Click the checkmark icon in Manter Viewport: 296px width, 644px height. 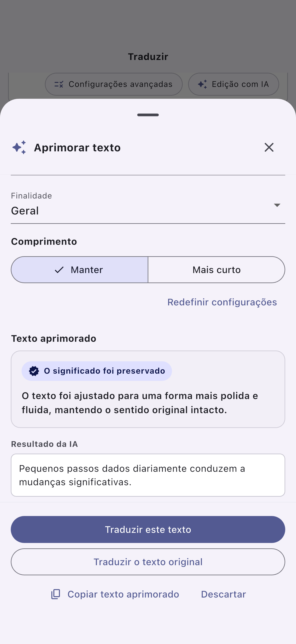click(59, 270)
